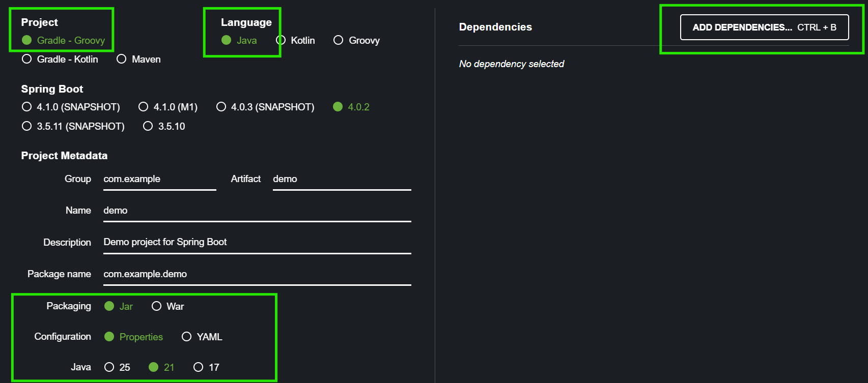Select Spring Boot 4.1.0 (SNAPSHOT)
This screenshot has height=383, width=868.
[x=71, y=107]
